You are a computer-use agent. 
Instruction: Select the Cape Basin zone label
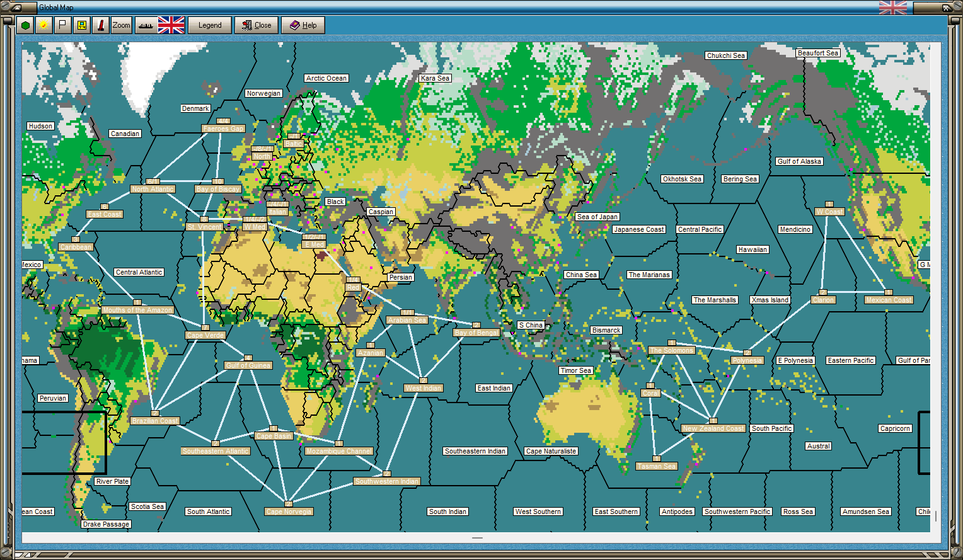tap(274, 436)
